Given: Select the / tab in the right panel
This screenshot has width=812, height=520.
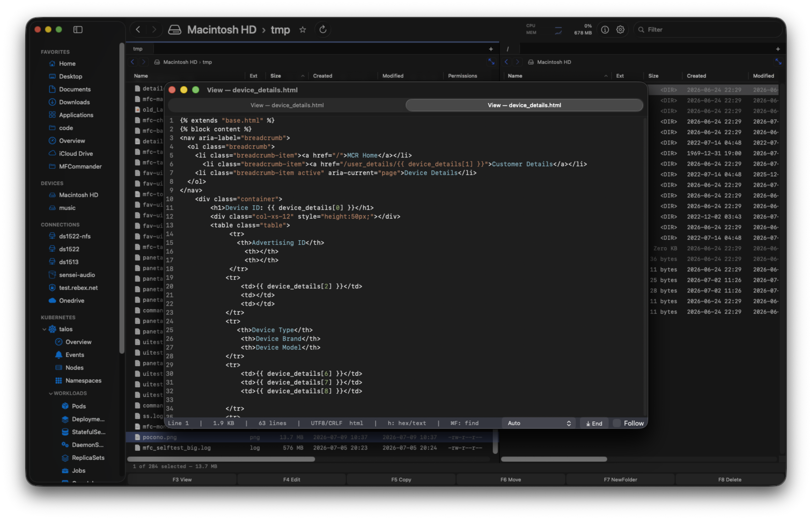Looking at the screenshot, I should [508, 49].
